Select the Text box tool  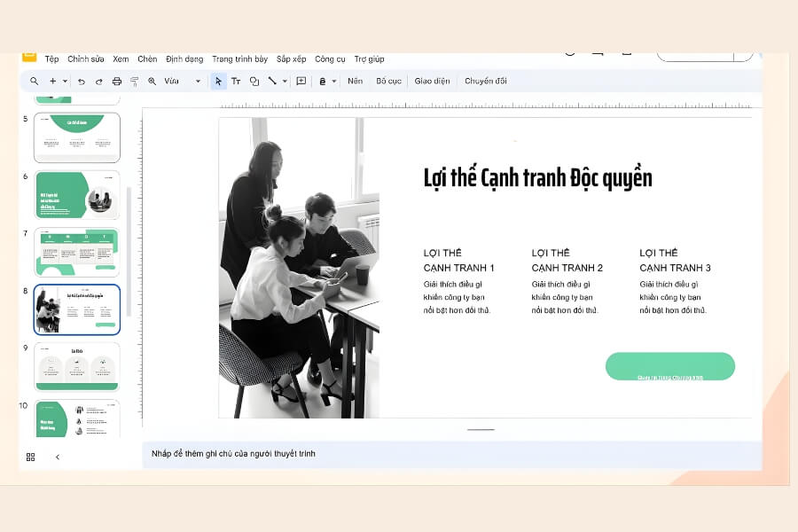pos(236,81)
